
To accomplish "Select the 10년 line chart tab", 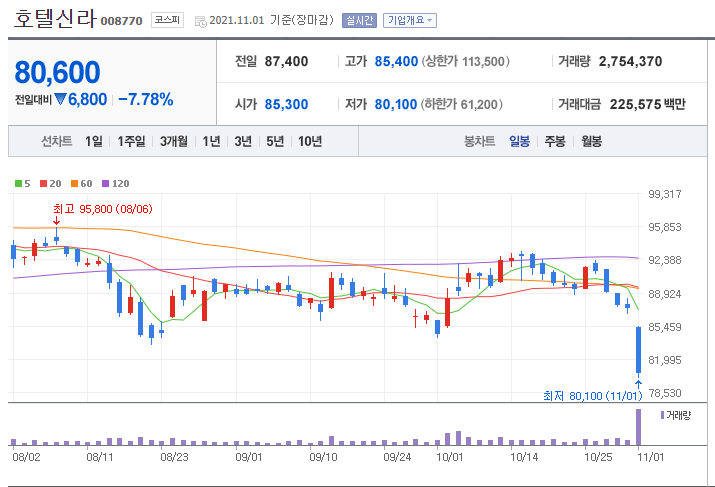I will (310, 141).
